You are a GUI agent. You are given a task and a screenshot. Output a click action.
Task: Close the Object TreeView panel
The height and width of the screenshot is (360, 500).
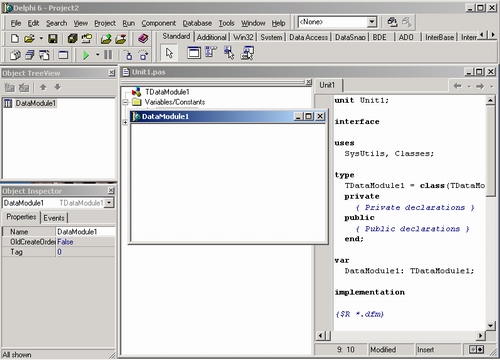click(x=112, y=73)
